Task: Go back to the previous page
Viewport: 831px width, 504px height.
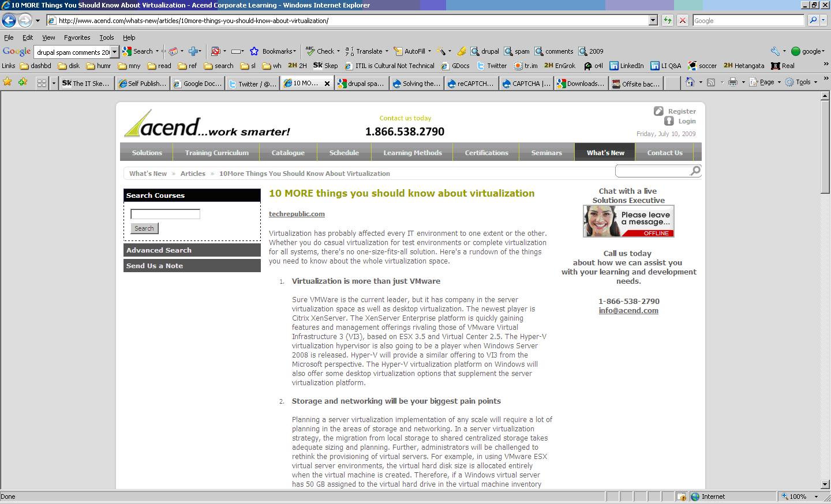Action: tap(9, 20)
